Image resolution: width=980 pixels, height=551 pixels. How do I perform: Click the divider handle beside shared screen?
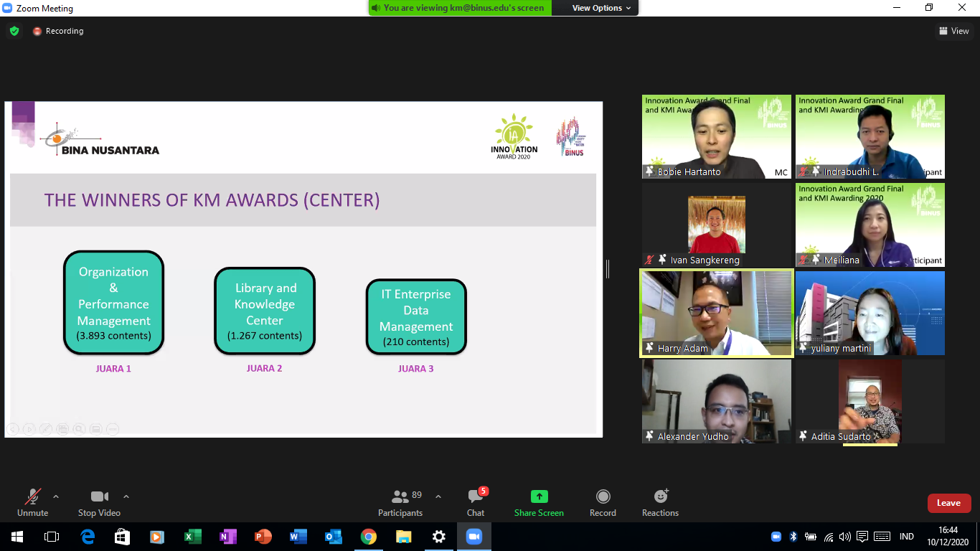click(608, 269)
